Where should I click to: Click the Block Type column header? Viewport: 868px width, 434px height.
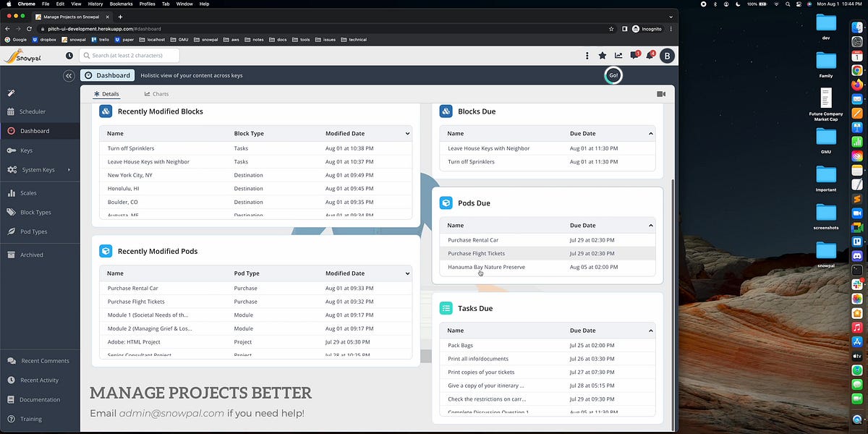pyautogui.click(x=249, y=134)
